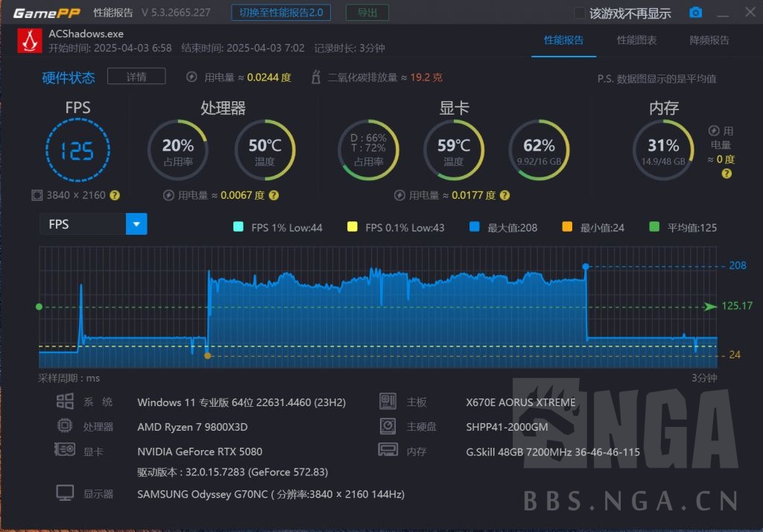763x532 pixels.
Task: Click the green average marker on the chart
Action: (39, 306)
